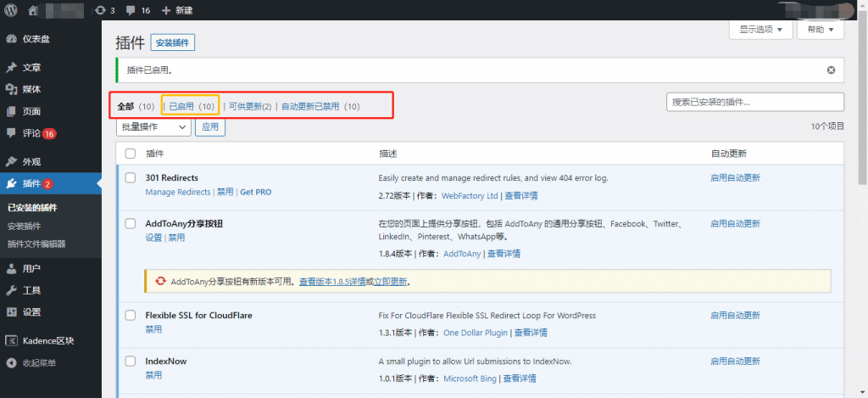Open 媒体 media icon in sidebar
Viewport: 868px width, 398px height.
[x=12, y=89]
